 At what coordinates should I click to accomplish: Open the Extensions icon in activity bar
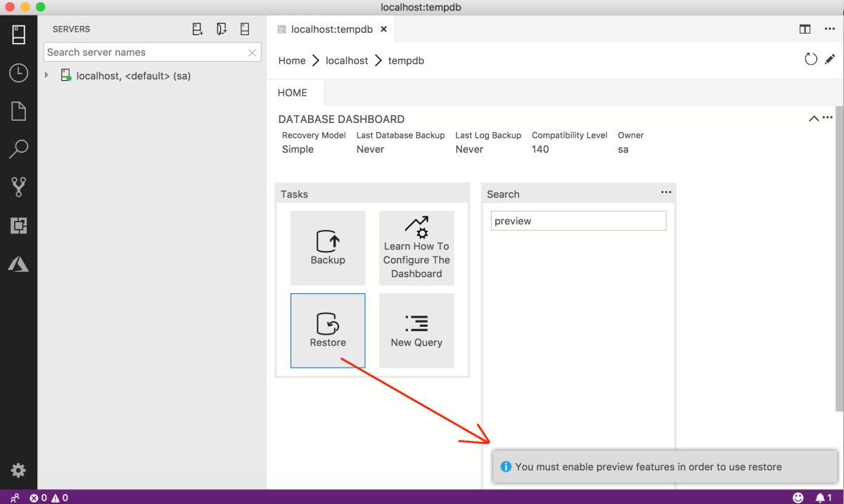point(18,226)
